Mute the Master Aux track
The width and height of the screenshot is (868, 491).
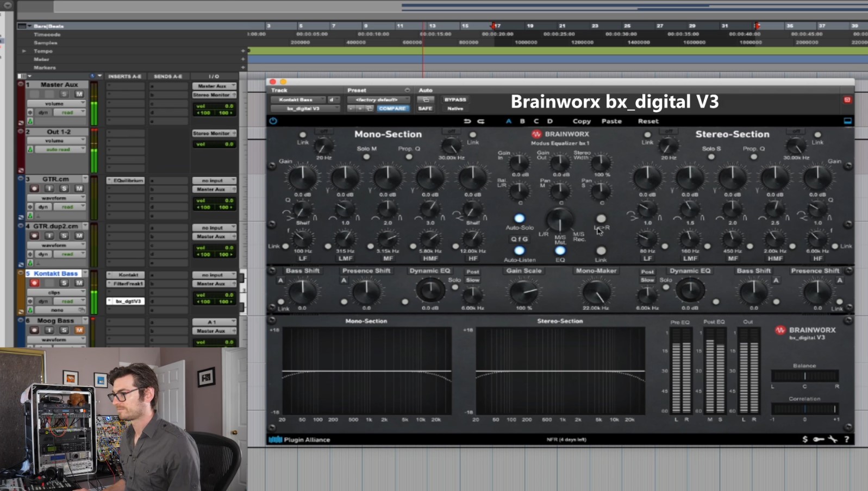click(x=79, y=94)
